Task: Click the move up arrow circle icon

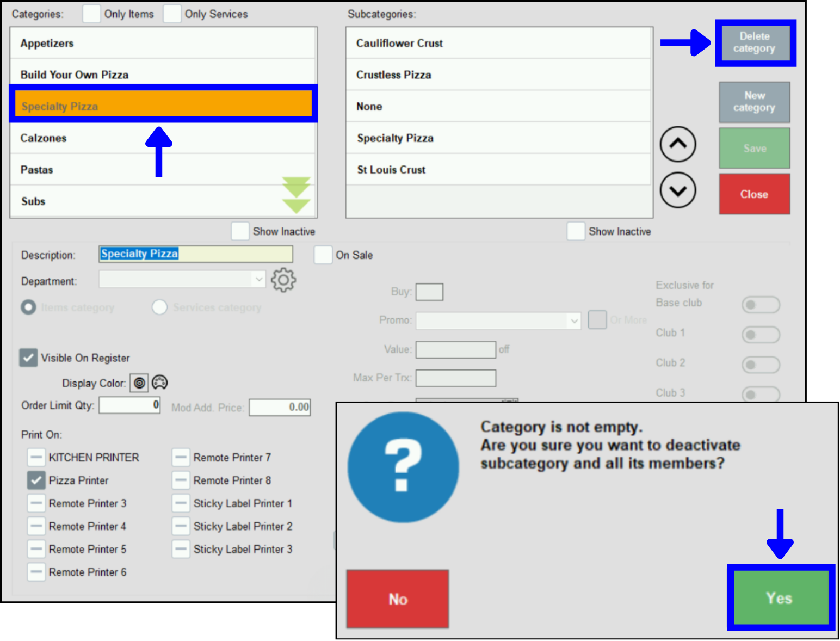Action: pos(677,144)
